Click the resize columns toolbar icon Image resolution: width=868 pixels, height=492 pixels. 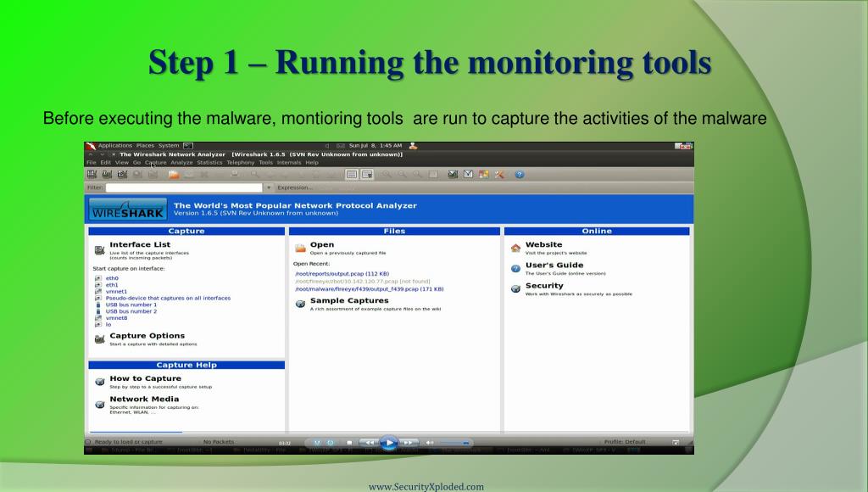click(433, 174)
